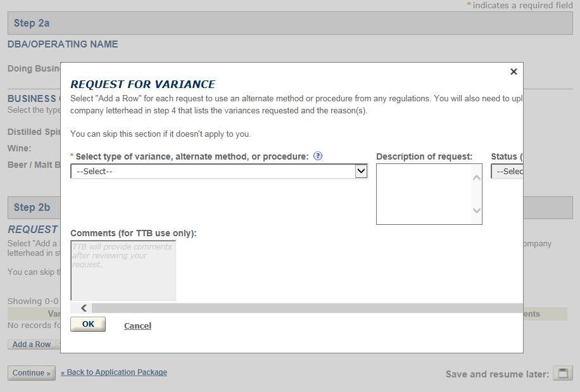Click the description box scroll-down arrow

[476, 211]
